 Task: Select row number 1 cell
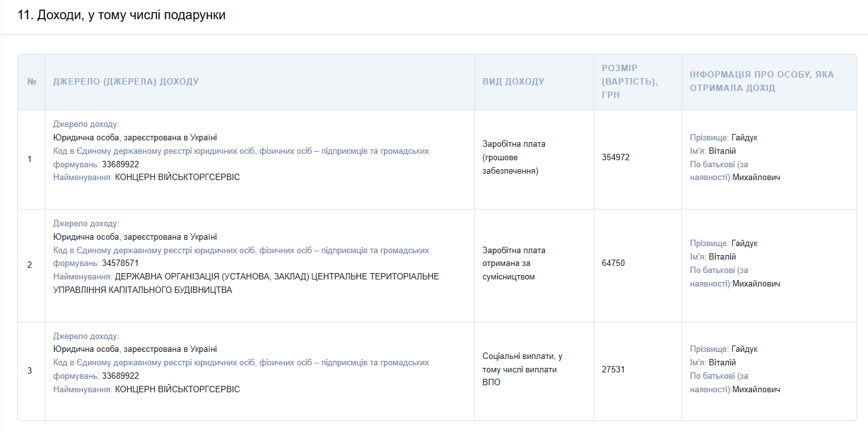[31, 160]
